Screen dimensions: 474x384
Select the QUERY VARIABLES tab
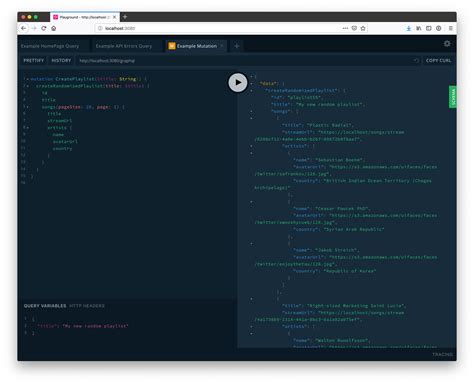45,306
